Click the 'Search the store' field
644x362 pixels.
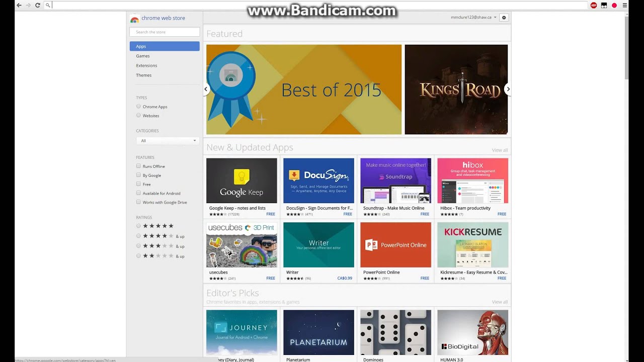click(165, 32)
